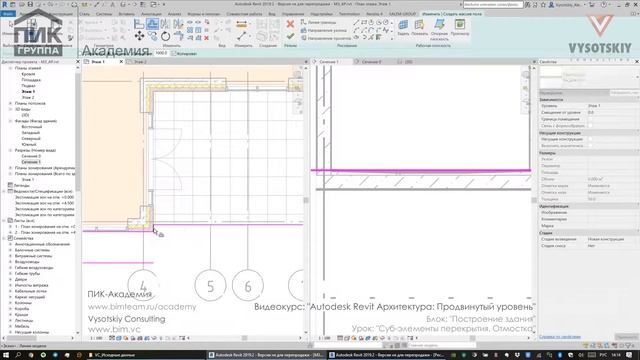
Task: Select the Rectangle draw tool
Action: [x=364, y=23]
